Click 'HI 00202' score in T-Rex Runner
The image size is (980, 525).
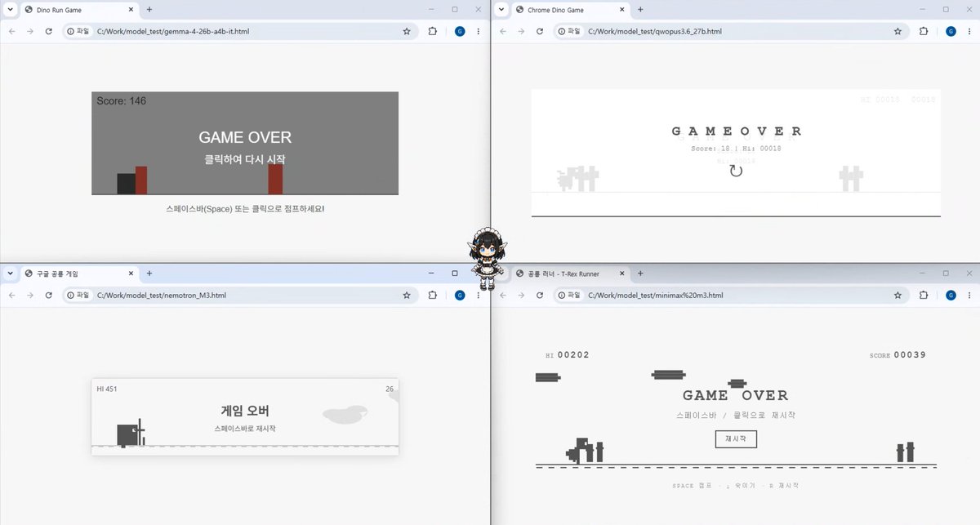tap(568, 355)
